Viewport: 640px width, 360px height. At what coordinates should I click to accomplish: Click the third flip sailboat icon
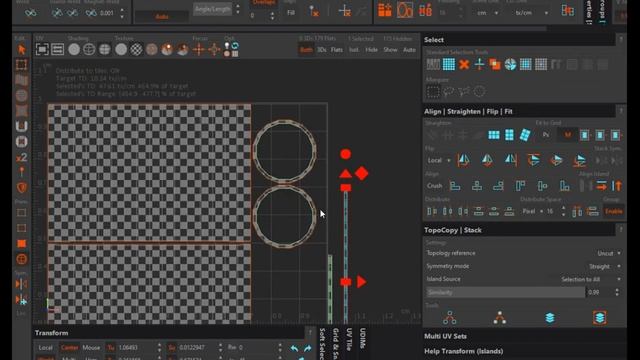tap(511, 160)
